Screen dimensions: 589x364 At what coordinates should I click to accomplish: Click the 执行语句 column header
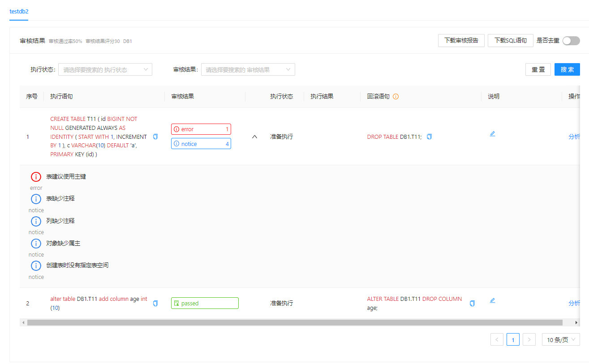point(61,96)
